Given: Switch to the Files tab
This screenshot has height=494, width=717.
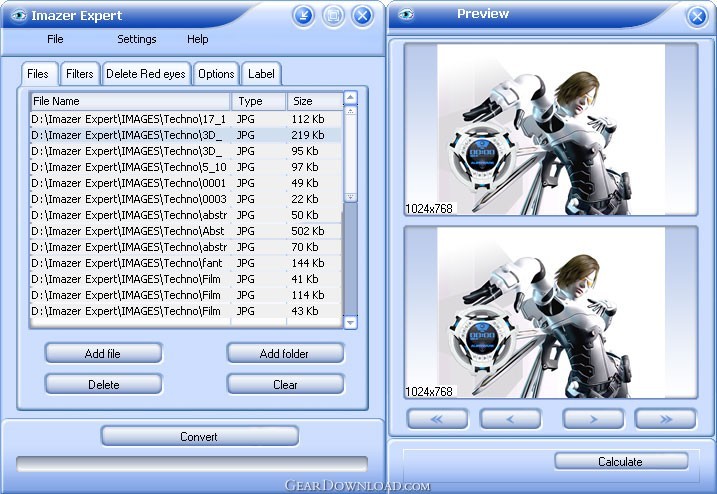Looking at the screenshot, I should [38, 74].
